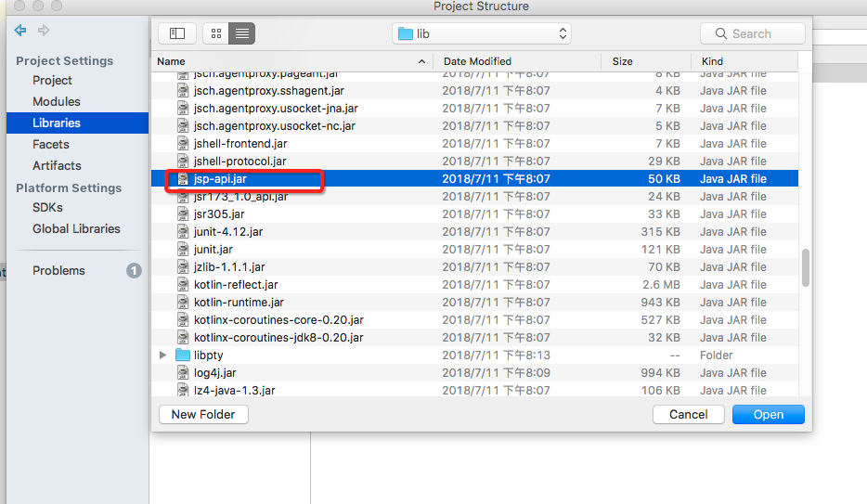Viewport: 867px width, 504px height.
Task: Select jsch.agentproxy.sshagent.jar file icon
Action: pos(183,91)
